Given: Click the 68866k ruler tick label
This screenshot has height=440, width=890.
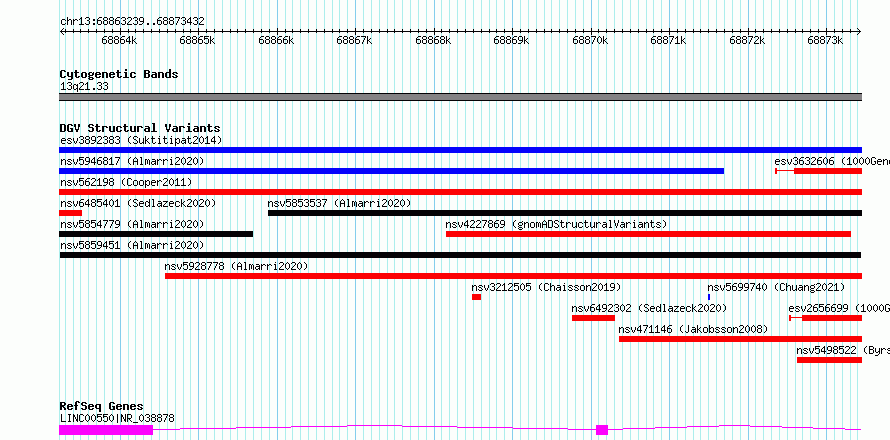Looking at the screenshot, I should click(276, 41).
